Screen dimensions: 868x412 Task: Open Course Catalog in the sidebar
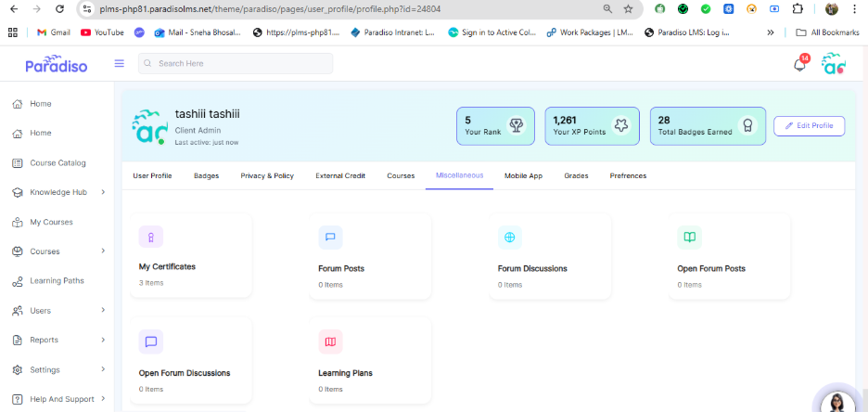click(57, 163)
